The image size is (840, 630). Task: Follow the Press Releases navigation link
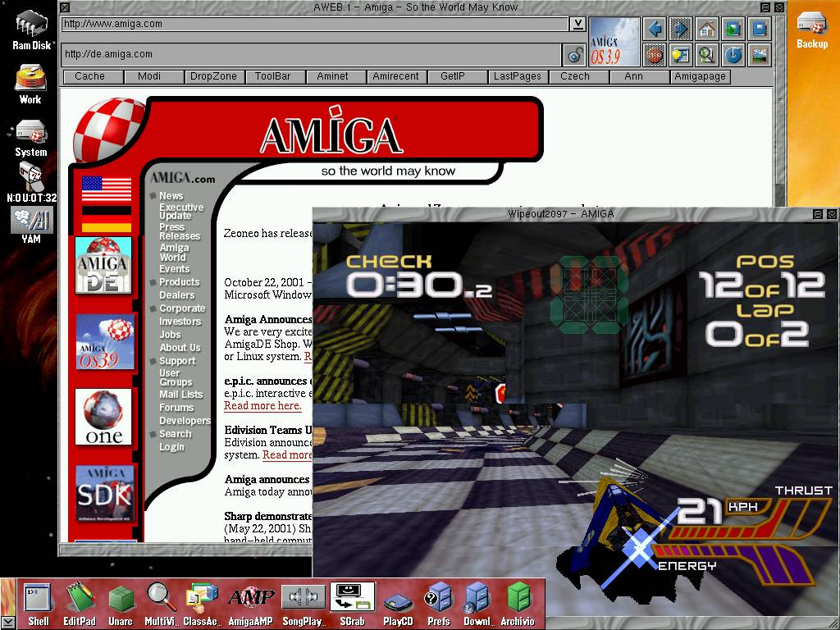179,231
